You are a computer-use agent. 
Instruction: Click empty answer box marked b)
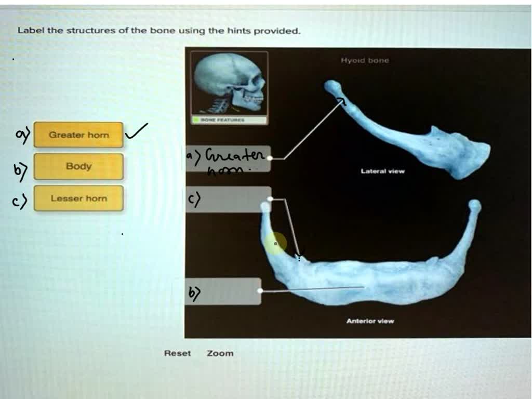(223, 291)
